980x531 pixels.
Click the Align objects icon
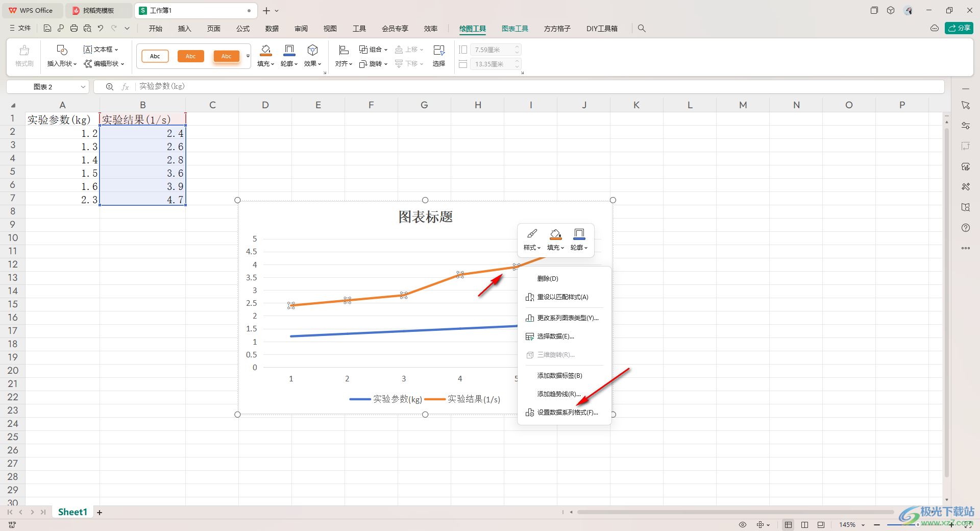click(x=344, y=50)
